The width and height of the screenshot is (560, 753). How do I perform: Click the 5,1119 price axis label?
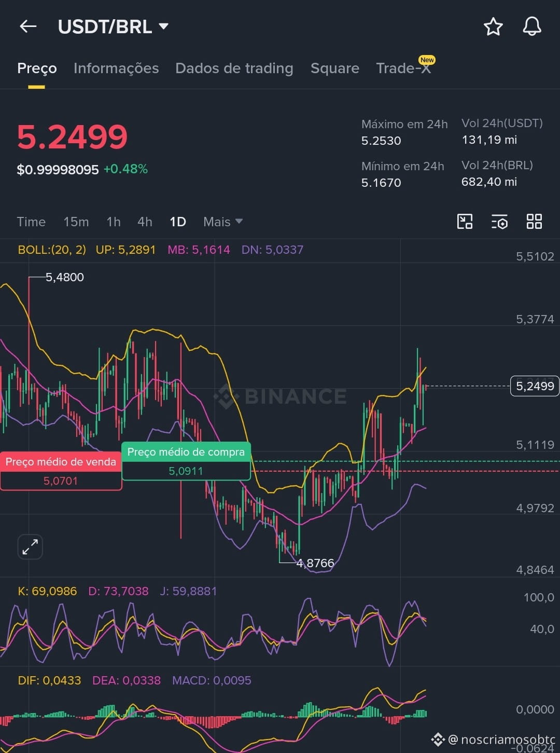[x=535, y=445]
